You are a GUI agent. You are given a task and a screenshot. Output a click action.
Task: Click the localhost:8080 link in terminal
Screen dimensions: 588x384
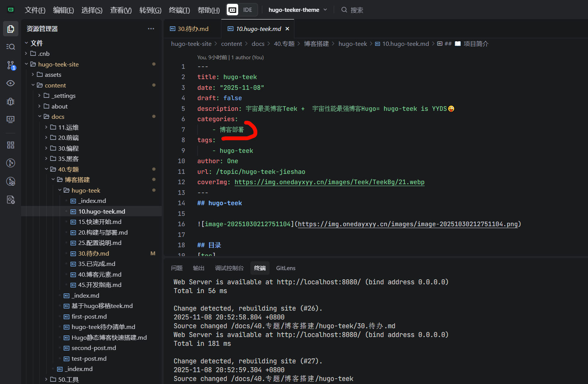pyautogui.click(x=318, y=282)
